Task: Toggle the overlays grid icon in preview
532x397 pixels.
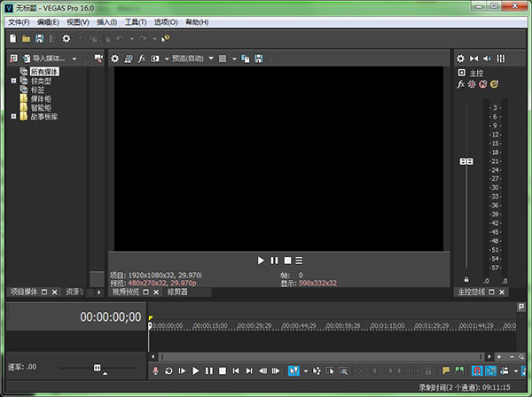Action: coord(223,58)
